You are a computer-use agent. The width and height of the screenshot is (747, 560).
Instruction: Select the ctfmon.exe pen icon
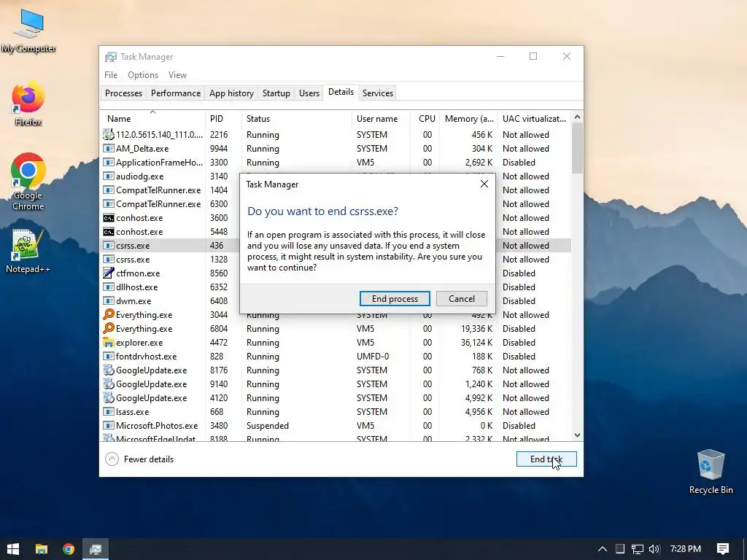(x=109, y=273)
